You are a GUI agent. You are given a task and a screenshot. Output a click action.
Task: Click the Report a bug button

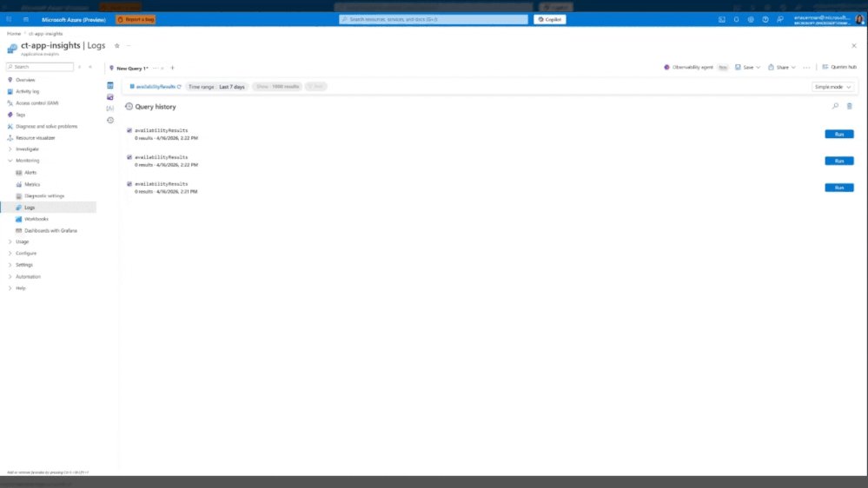[136, 19]
